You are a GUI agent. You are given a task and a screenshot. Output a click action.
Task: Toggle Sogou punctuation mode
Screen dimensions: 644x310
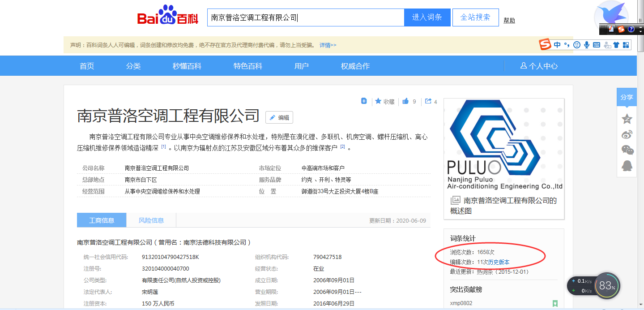[x=567, y=45]
